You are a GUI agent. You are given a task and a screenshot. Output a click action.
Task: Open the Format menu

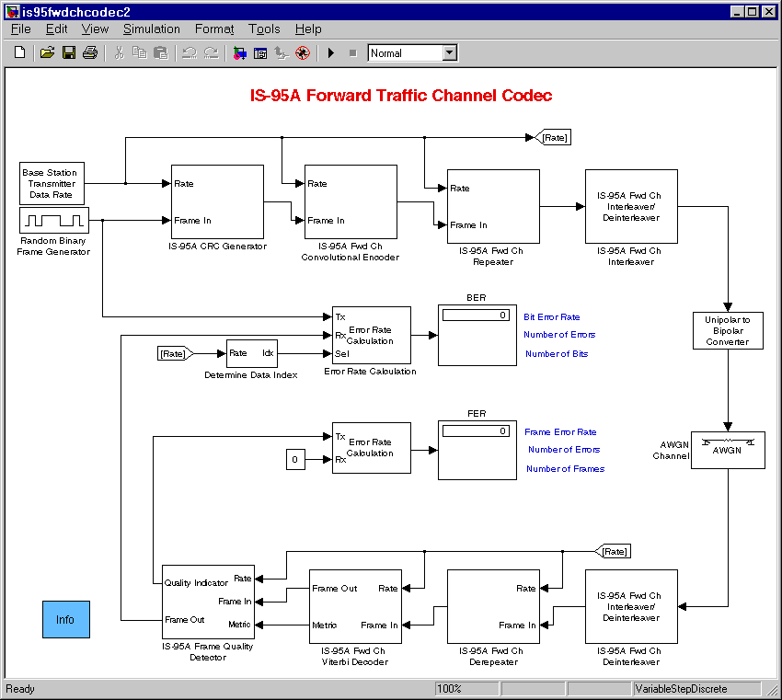214,29
